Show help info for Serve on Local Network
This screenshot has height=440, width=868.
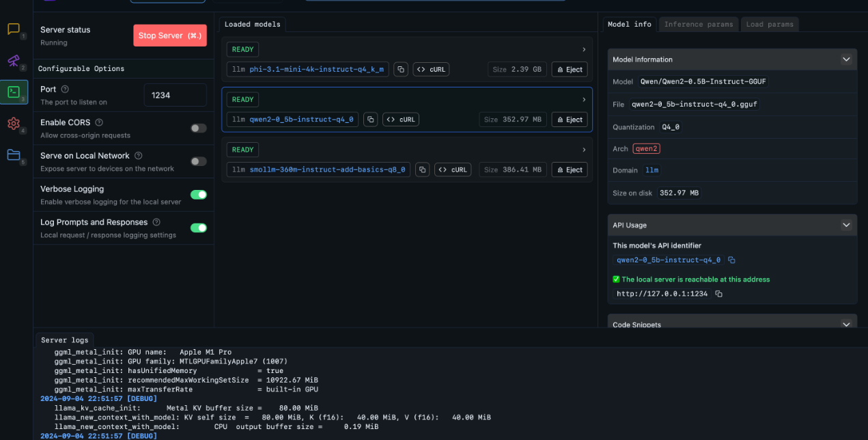139,156
